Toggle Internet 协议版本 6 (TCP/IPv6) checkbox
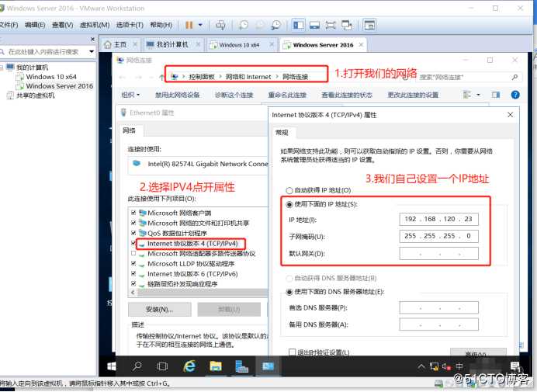Image resolution: width=537 pixels, height=392 pixels. click(x=133, y=274)
